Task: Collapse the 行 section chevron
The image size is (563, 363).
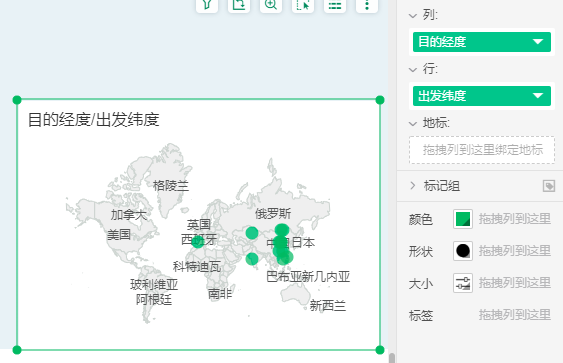Action: [x=413, y=70]
